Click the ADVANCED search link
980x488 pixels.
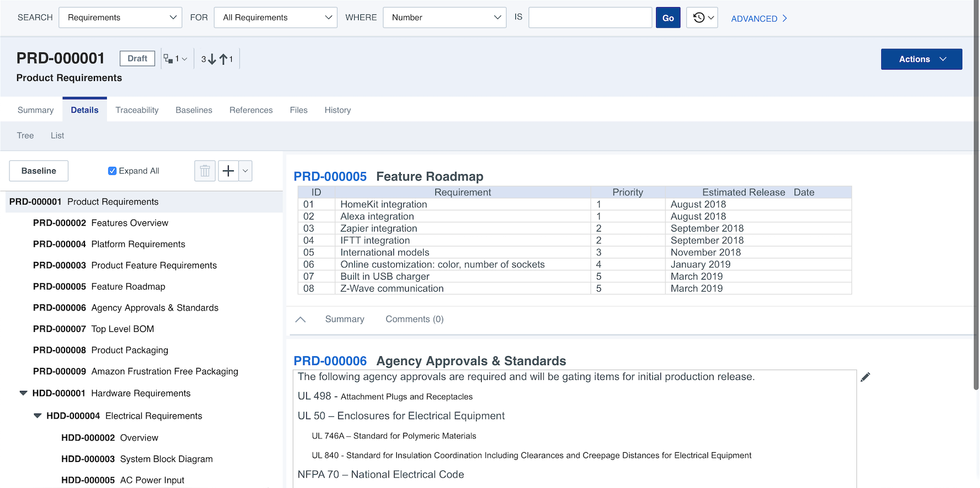pyautogui.click(x=759, y=19)
